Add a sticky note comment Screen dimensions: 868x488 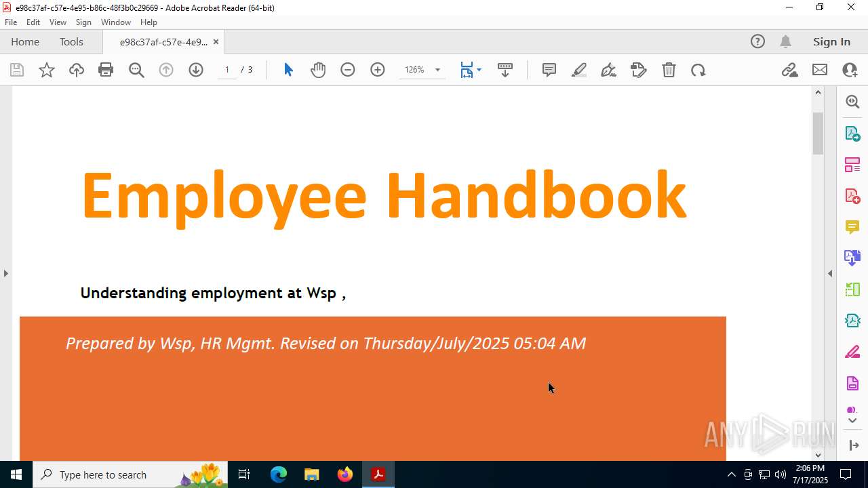(x=549, y=70)
